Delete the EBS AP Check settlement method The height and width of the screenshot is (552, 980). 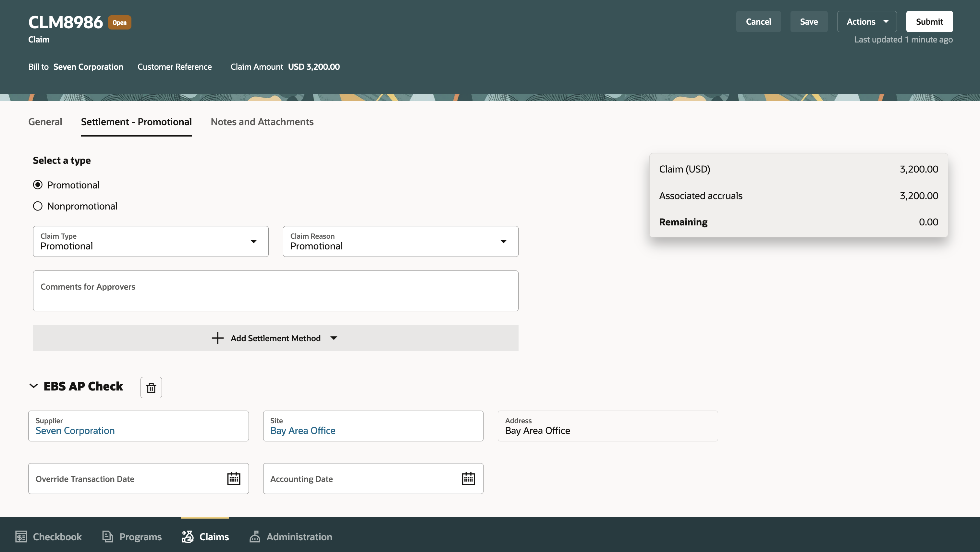point(151,387)
